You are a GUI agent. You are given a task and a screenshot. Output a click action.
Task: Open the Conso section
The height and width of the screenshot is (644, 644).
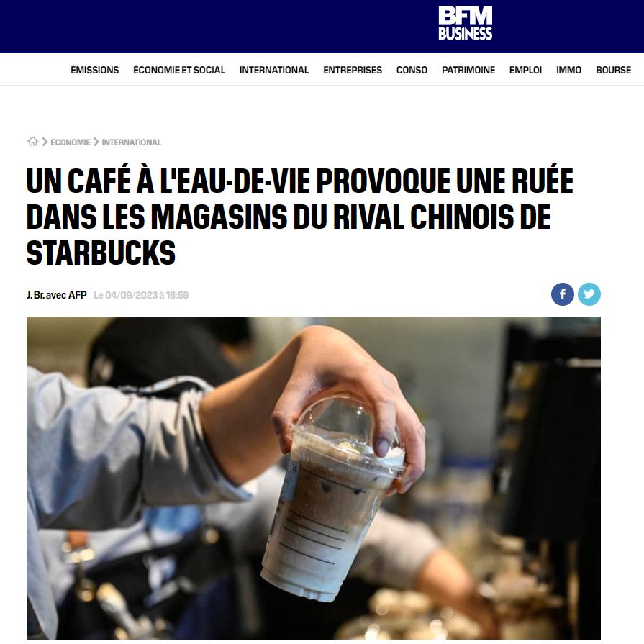pos(412,71)
